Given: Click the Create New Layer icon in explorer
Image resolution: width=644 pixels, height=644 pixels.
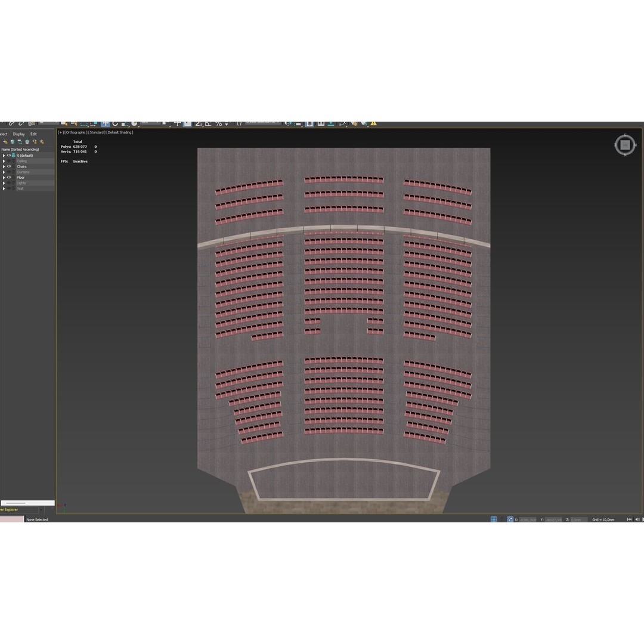Looking at the screenshot, I should [5, 142].
